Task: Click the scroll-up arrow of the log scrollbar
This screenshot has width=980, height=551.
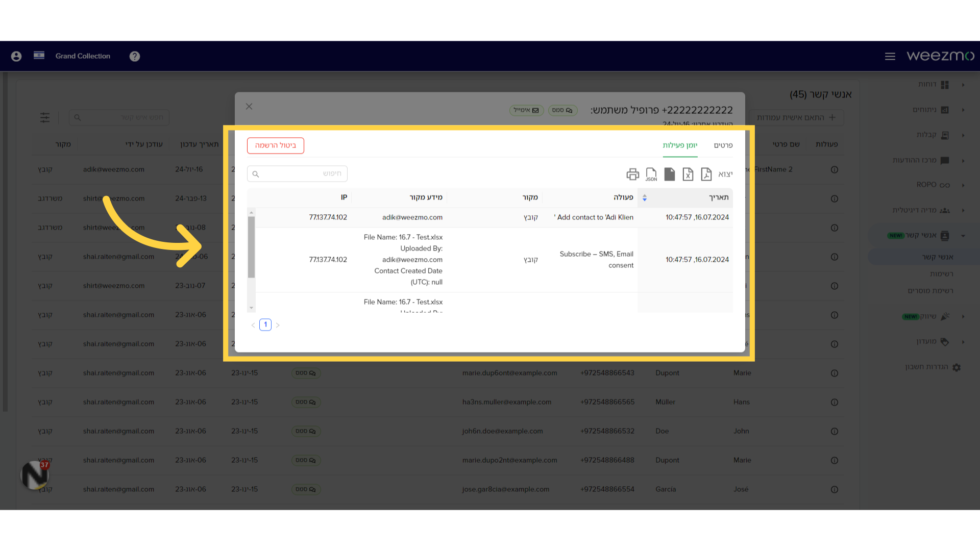Action: pyautogui.click(x=251, y=212)
